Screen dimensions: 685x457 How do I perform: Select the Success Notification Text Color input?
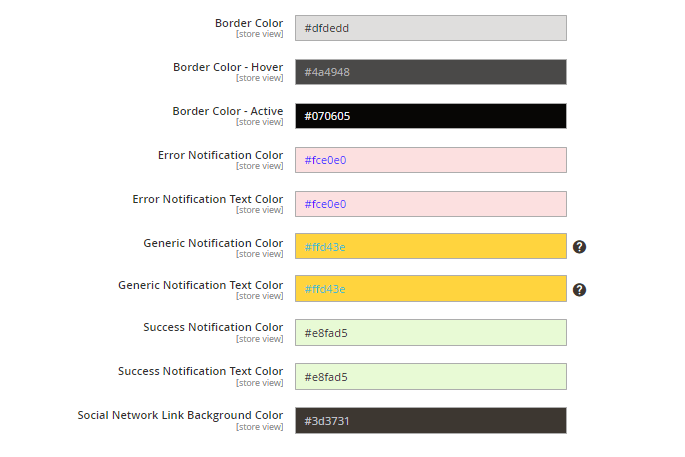coord(430,377)
